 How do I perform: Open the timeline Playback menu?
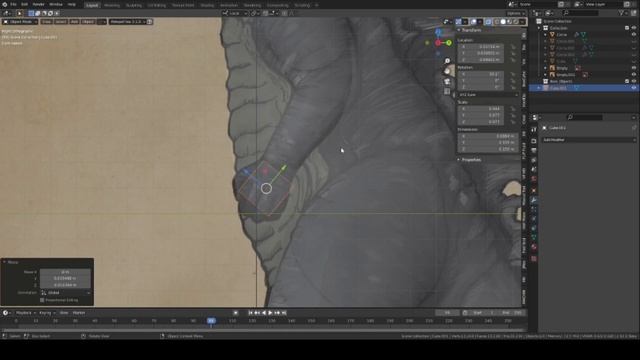click(25, 313)
